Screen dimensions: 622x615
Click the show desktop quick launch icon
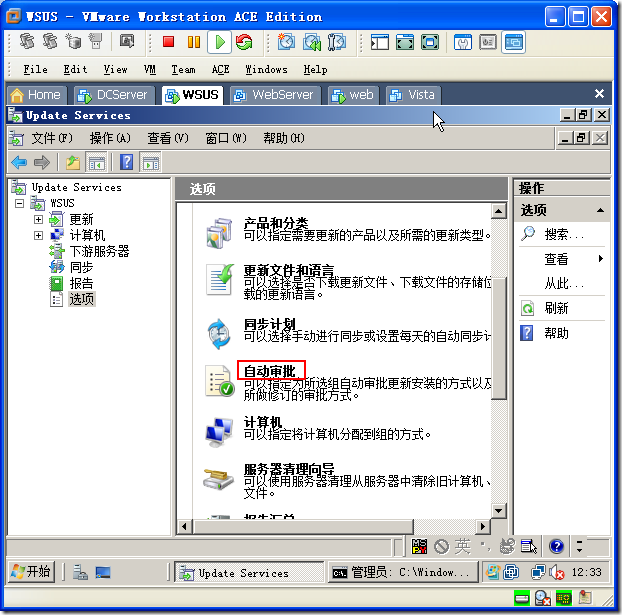[x=103, y=572]
